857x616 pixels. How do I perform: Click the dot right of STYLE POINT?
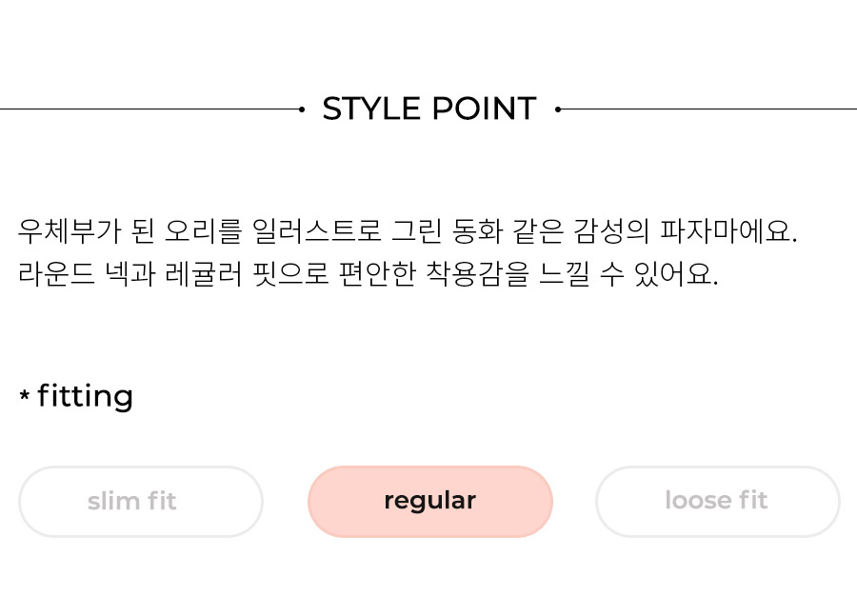[x=557, y=109]
